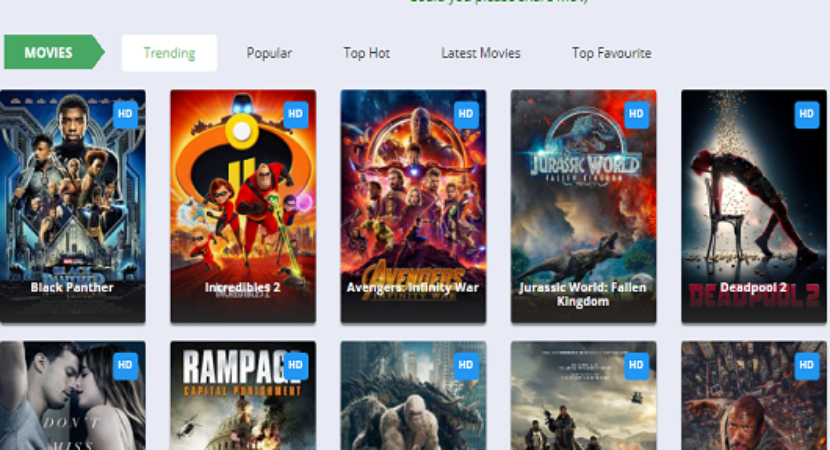Screen dimensions: 830x450
Task: Open the Rampage Capital Punishment poster
Action: pyautogui.click(x=243, y=395)
